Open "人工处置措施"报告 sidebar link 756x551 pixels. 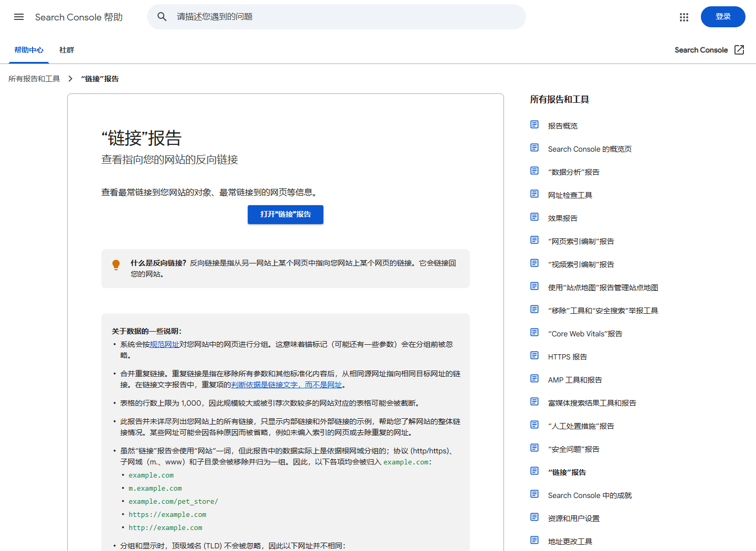[581, 426]
